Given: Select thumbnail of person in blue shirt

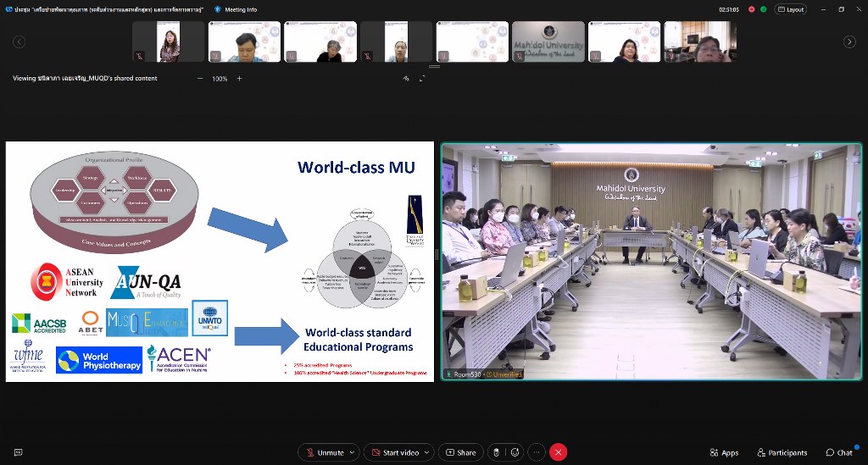Looking at the screenshot, I should click(244, 42).
